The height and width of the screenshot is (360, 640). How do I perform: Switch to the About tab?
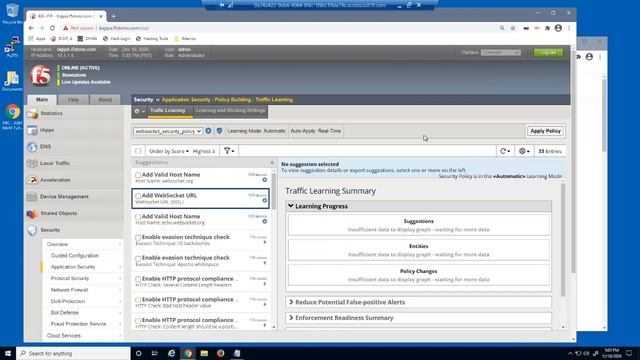point(105,100)
